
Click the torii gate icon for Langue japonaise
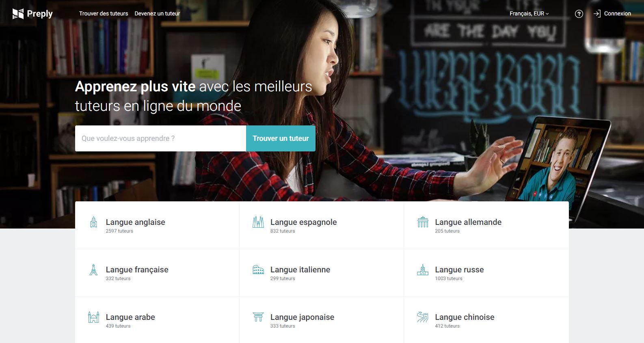pyautogui.click(x=258, y=317)
